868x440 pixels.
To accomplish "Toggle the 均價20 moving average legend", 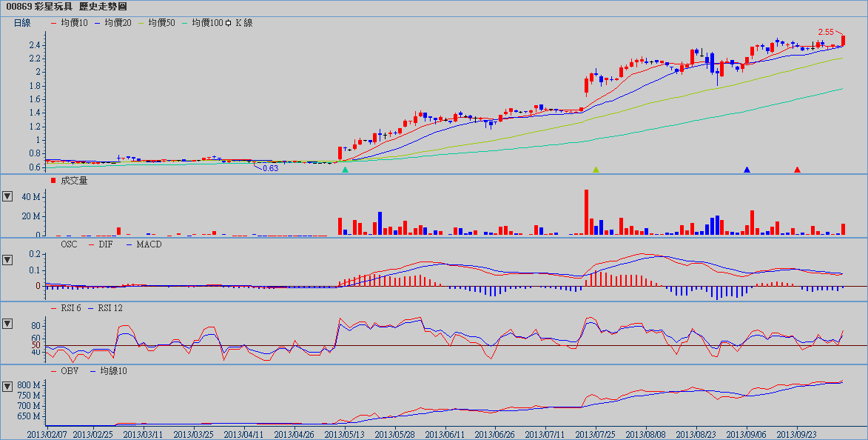I will 113,23.
